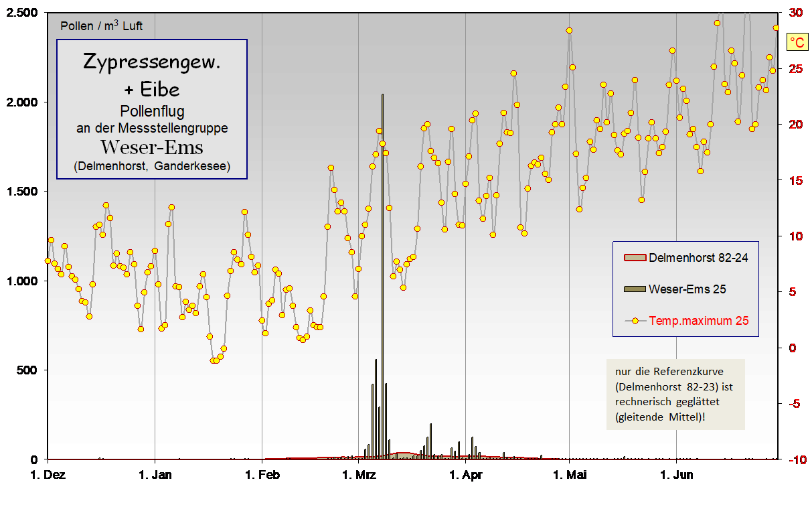812x505 pixels.
Task: Select the 1. Apr date axis label
Action: click(465, 476)
